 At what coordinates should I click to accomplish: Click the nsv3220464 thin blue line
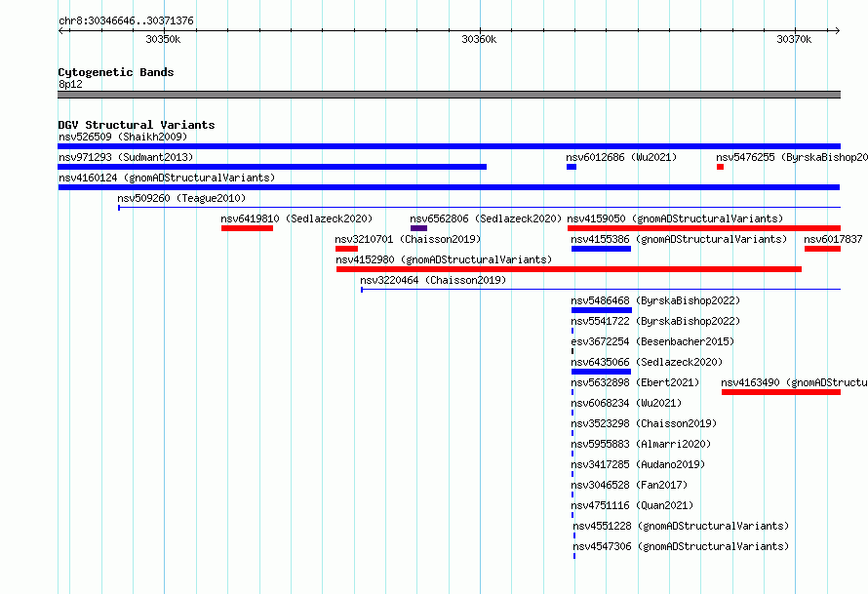[601, 290]
